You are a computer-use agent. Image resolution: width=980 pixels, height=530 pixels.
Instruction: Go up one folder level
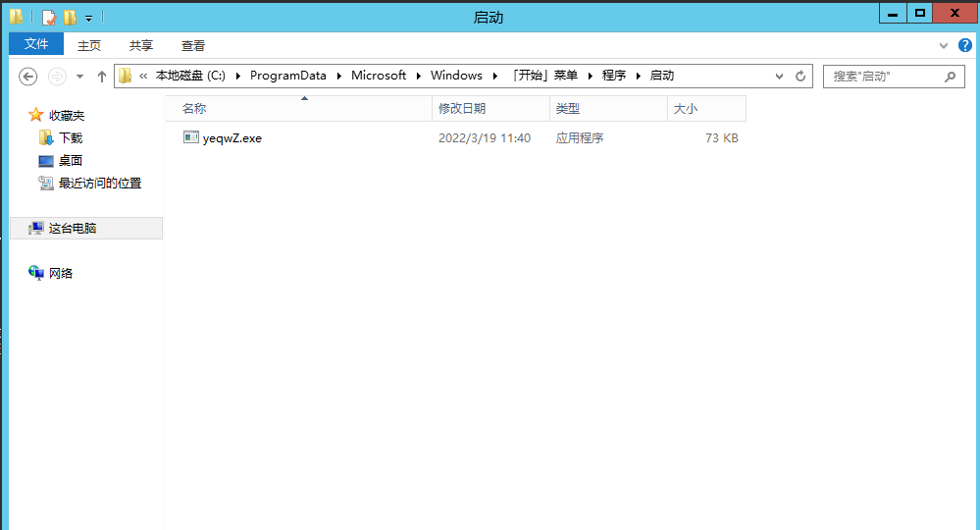click(102, 77)
